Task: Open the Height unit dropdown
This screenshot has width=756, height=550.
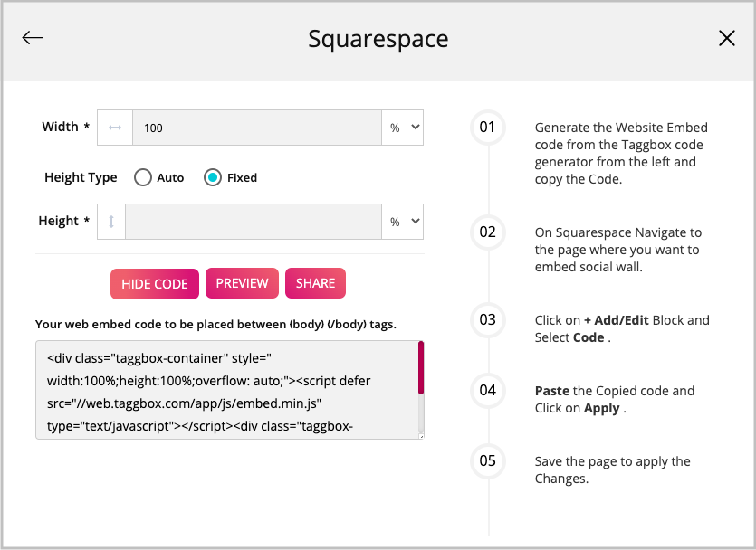Action: pyautogui.click(x=402, y=221)
